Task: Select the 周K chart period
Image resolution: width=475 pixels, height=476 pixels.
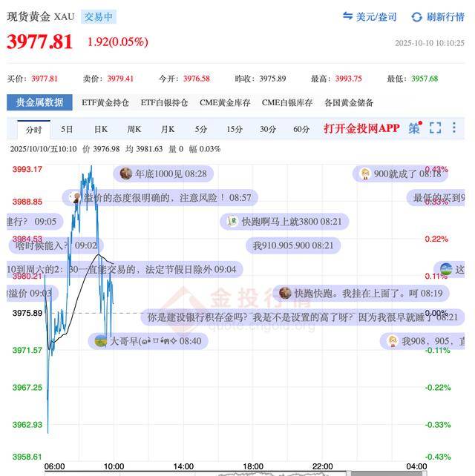Action: click(134, 129)
